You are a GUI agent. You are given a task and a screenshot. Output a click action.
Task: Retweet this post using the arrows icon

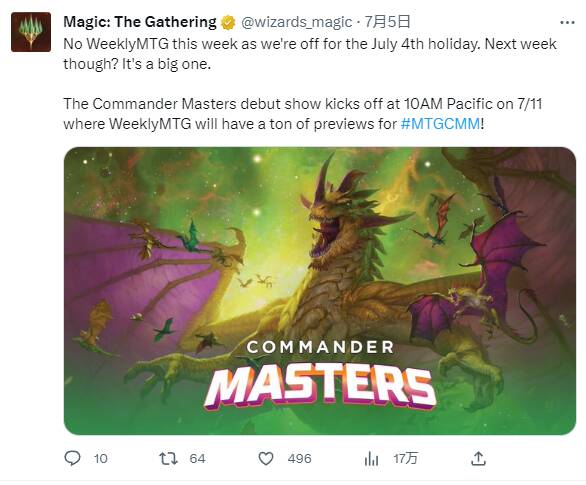click(x=168, y=458)
